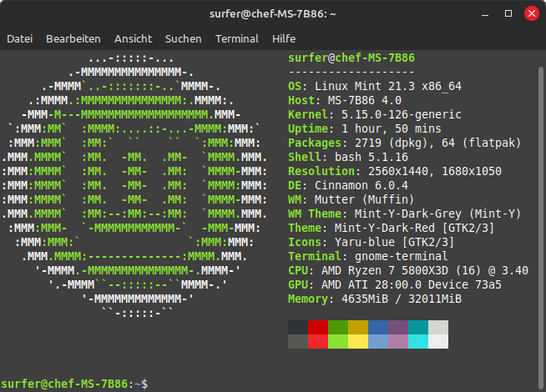Open the Suchen menu
The image size is (546, 392).
coord(183,38)
